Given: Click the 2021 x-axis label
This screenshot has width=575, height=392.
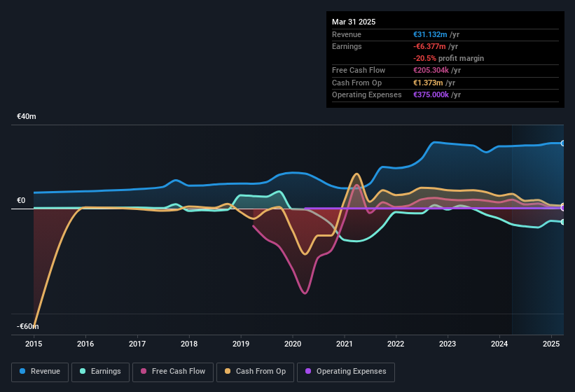Looking at the screenshot, I should pyautogui.click(x=345, y=344).
